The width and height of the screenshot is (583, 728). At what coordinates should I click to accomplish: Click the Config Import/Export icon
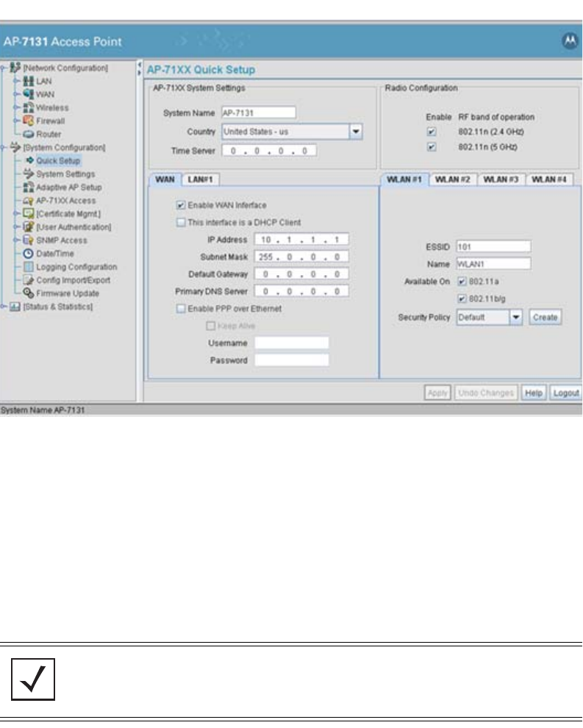(29, 280)
